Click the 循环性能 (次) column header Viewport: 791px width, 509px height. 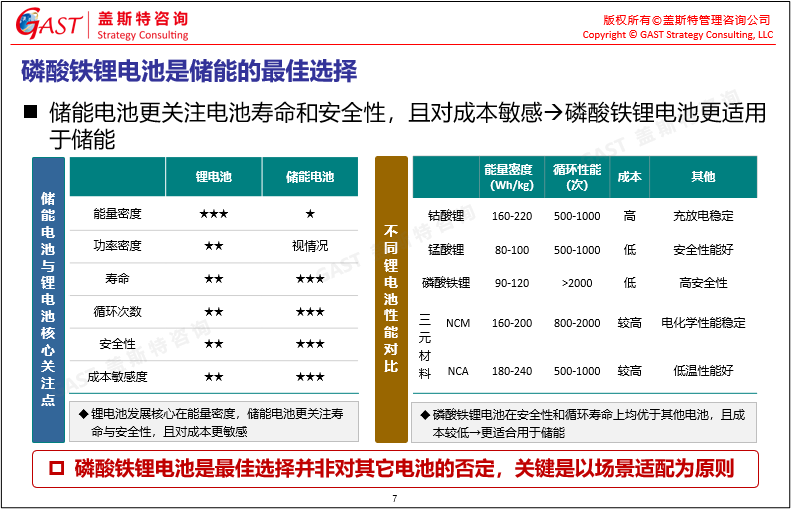click(577, 177)
